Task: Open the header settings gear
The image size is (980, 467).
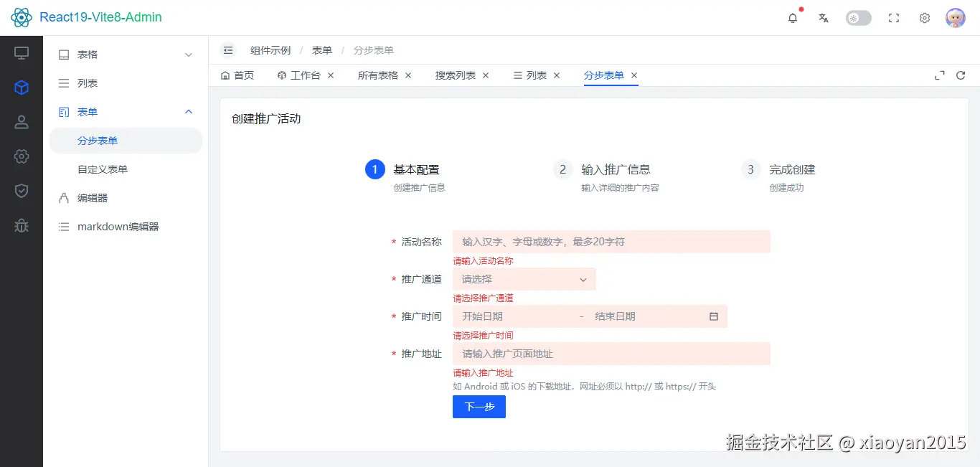Action: (x=925, y=18)
